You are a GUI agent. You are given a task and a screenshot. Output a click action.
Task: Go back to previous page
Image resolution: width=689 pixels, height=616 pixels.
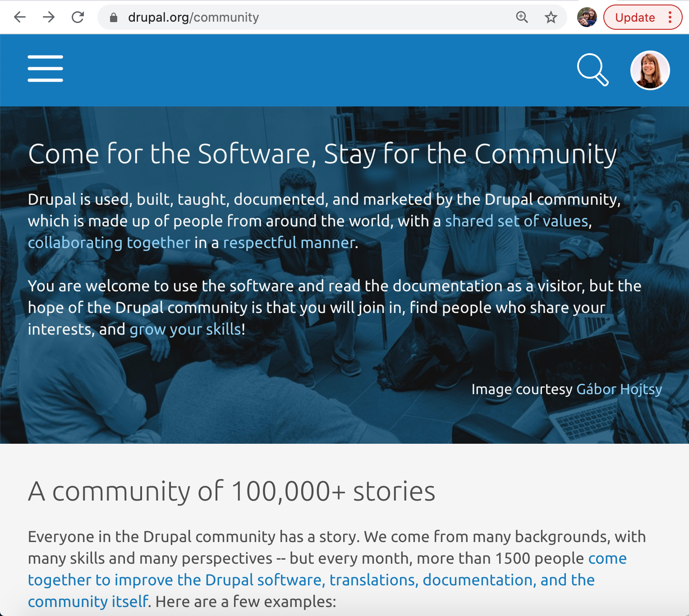click(x=20, y=17)
